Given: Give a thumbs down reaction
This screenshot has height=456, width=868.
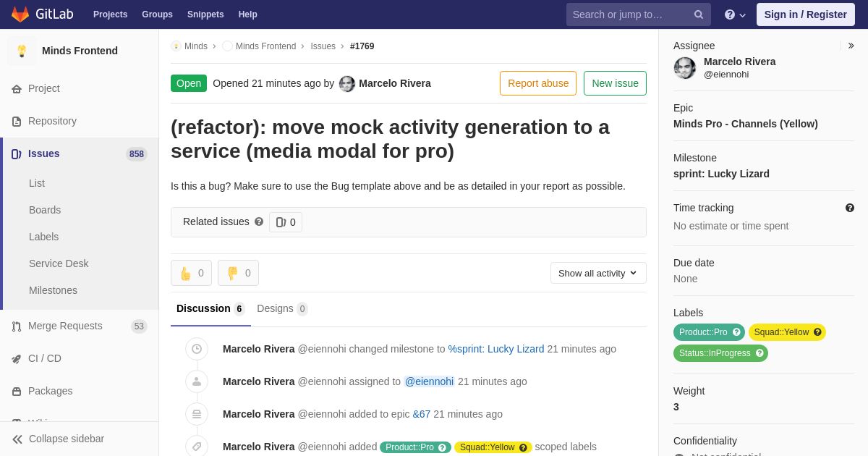Looking at the screenshot, I should (x=238, y=273).
